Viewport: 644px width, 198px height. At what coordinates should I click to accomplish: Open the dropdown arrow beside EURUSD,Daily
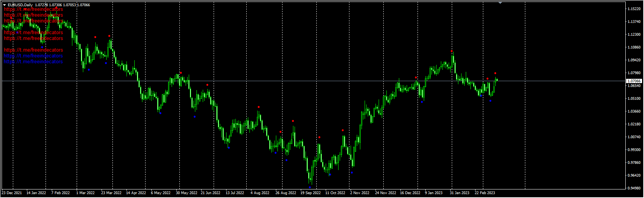[4, 5]
